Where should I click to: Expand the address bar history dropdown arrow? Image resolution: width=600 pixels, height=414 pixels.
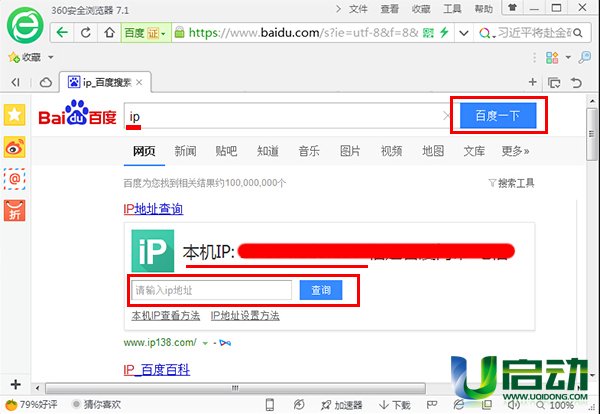[x=464, y=33]
